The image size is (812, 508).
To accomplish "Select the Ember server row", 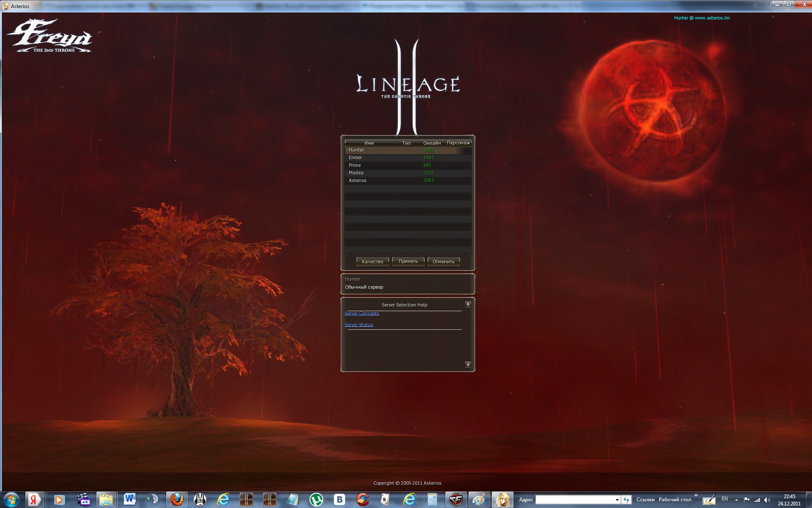I will 408,157.
